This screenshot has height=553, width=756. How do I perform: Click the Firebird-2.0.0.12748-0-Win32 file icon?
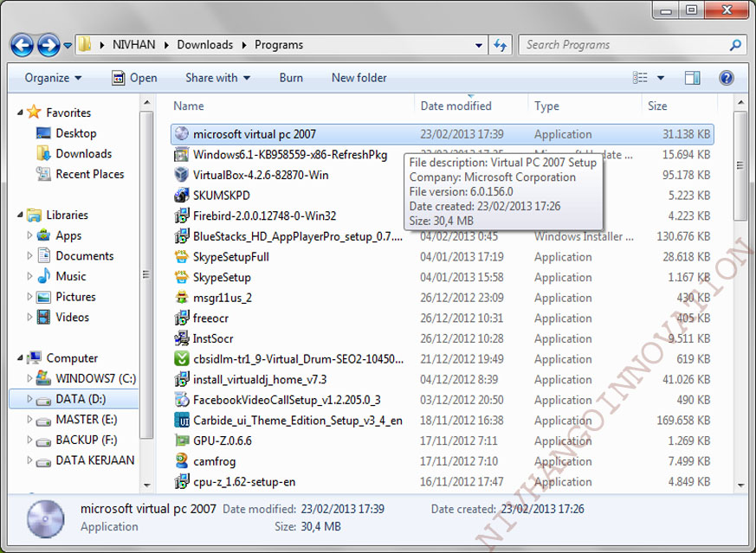181,215
